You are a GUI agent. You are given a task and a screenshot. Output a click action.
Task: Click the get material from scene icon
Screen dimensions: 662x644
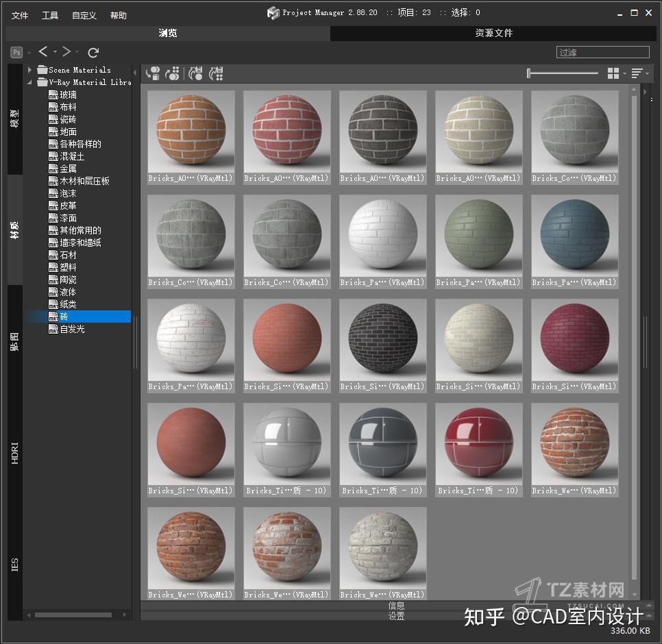(x=173, y=73)
